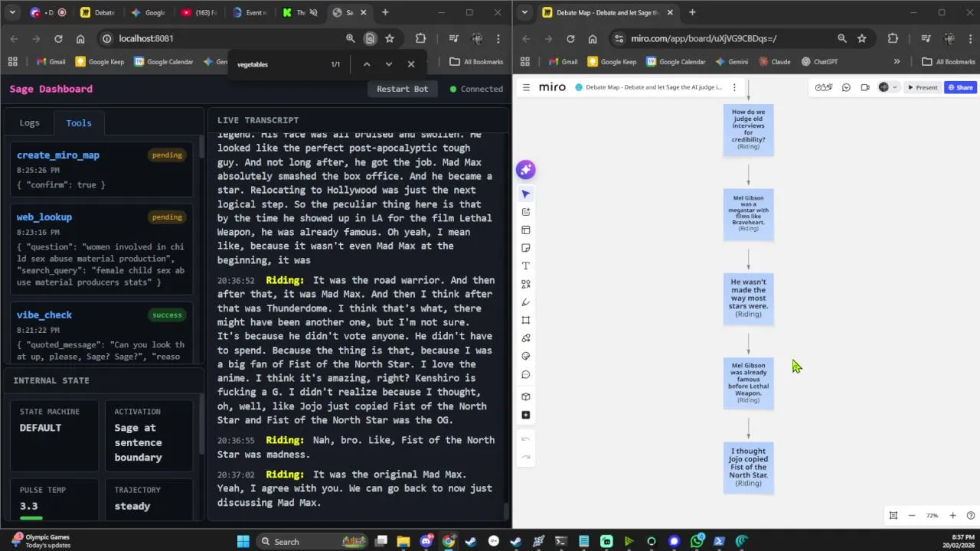Switch to the Logs tab

29,122
